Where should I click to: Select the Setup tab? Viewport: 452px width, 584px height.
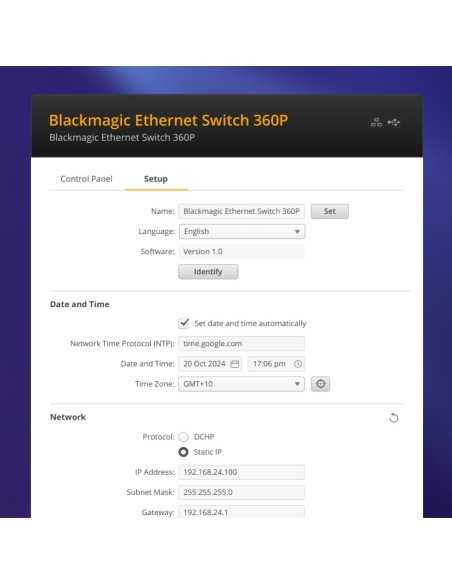point(156,179)
